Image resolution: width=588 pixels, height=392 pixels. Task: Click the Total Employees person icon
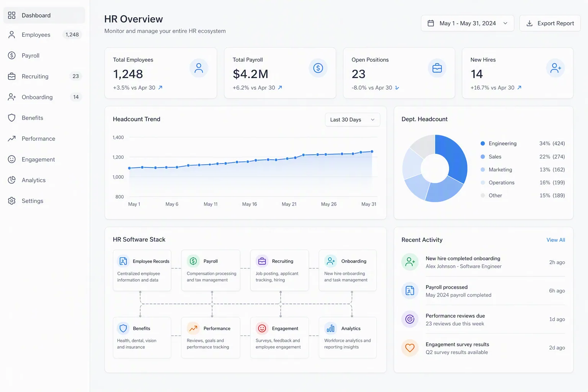(199, 68)
